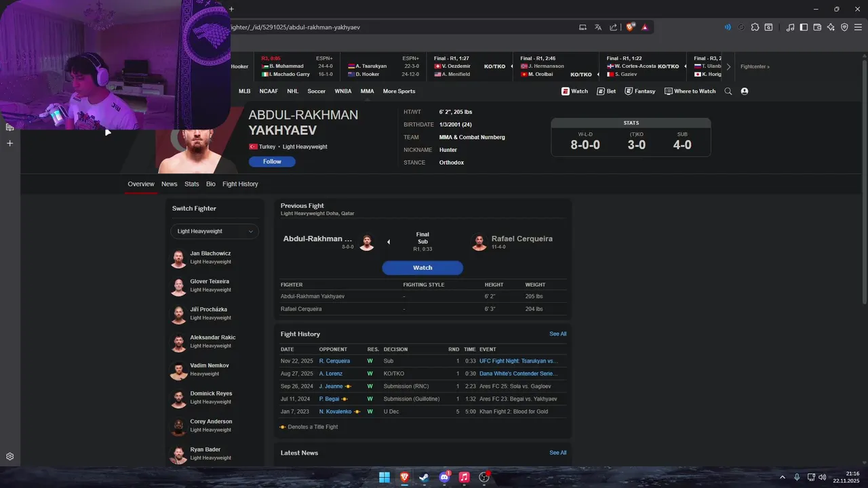The height and width of the screenshot is (488, 868).
Task: Click See All next to Latest News
Action: (557, 453)
